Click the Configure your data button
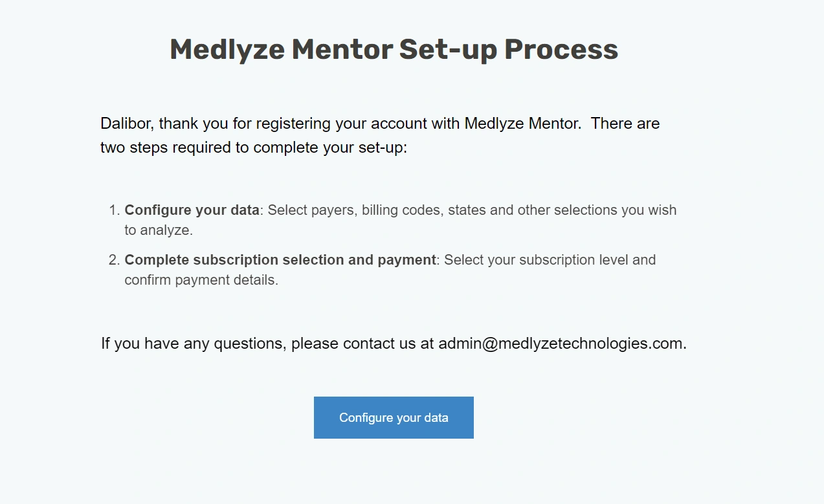This screenshot has width=824, height=504. coord(394,417)
